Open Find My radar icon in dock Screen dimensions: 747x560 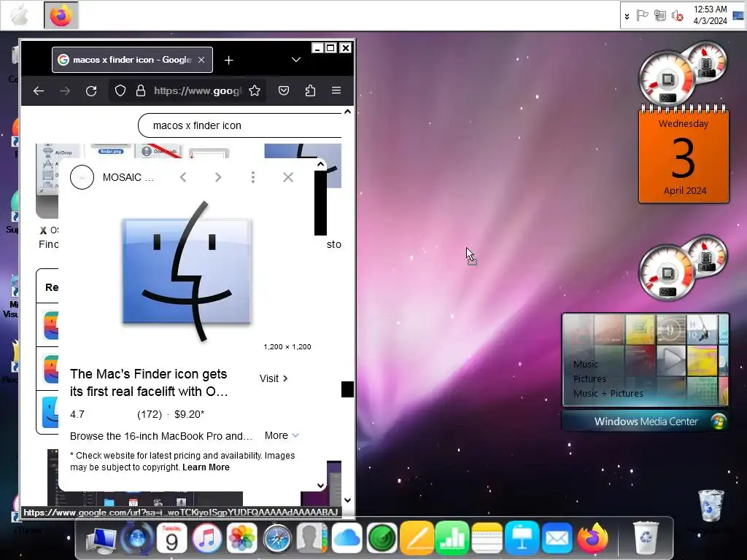tap(382, 538)
